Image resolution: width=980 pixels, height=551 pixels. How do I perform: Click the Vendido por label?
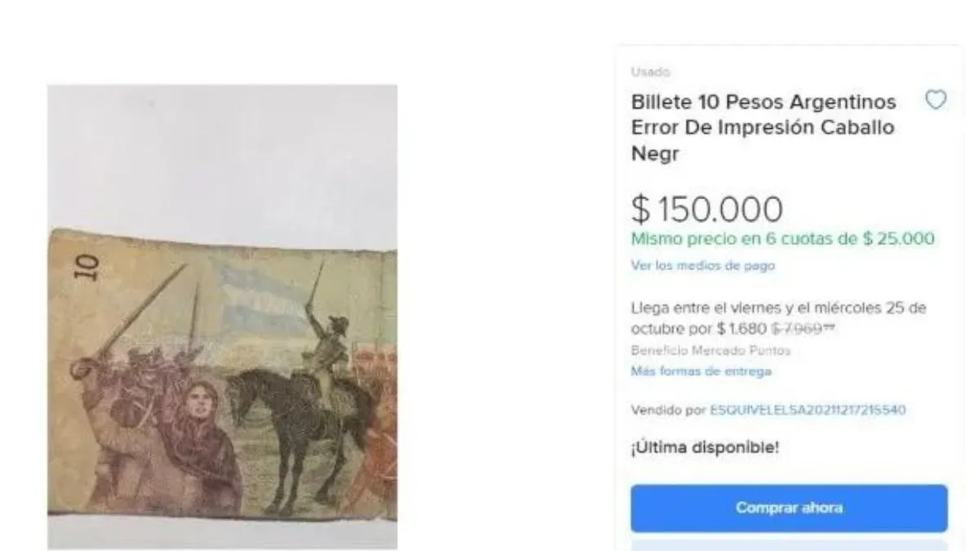pyautogui.click(x=668, y=410)
